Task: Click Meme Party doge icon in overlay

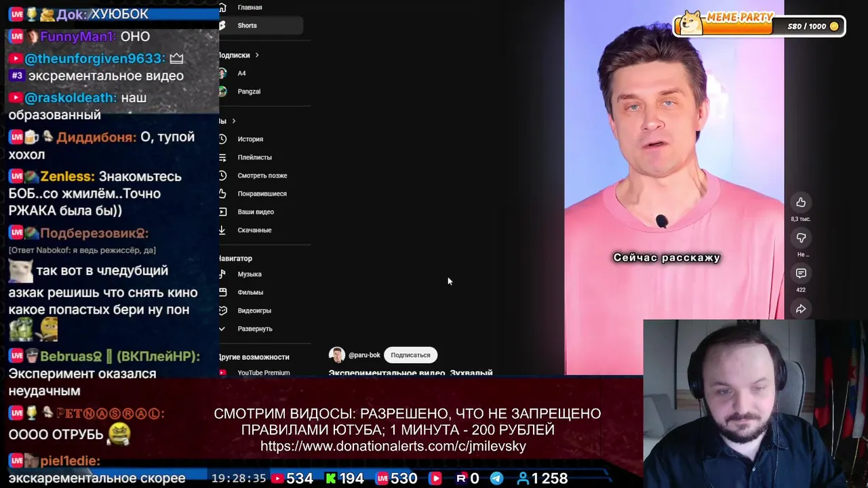Action: coord(691,22)
